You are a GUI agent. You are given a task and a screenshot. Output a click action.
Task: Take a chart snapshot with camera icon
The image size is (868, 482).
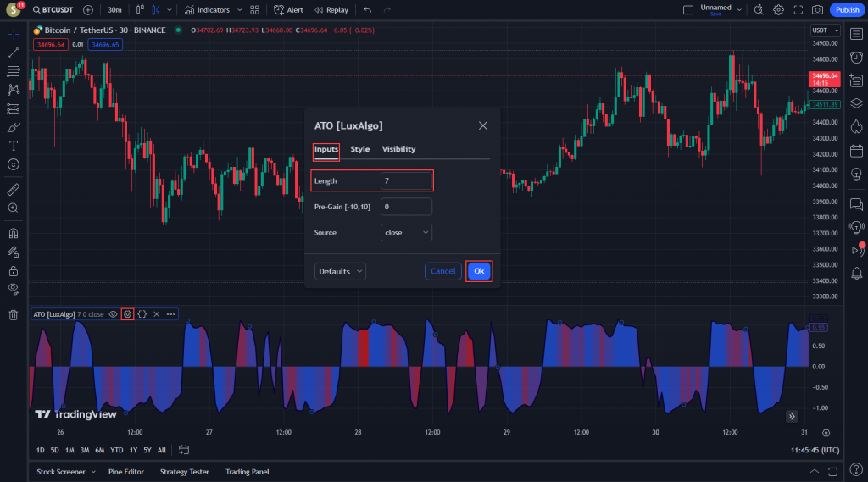click(818, 10)
